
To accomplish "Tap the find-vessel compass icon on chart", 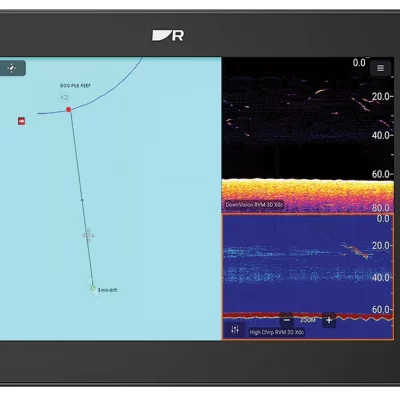I will (x=12, y=68).
